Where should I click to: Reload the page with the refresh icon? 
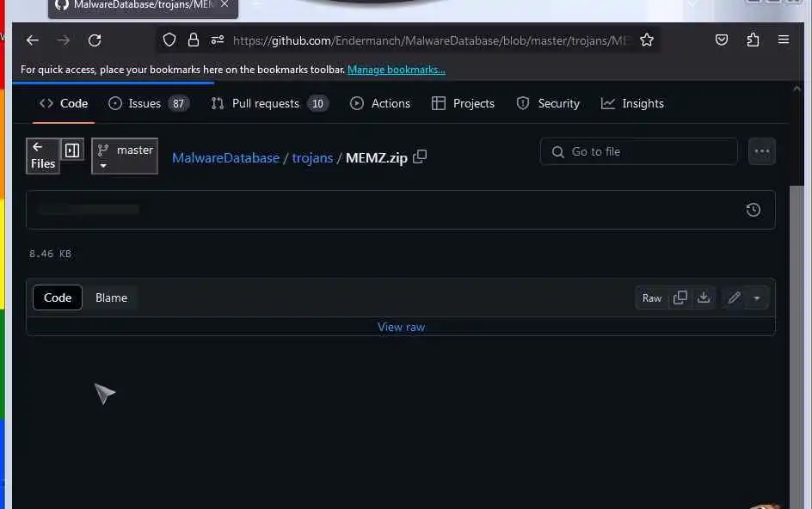click(95, 40)
